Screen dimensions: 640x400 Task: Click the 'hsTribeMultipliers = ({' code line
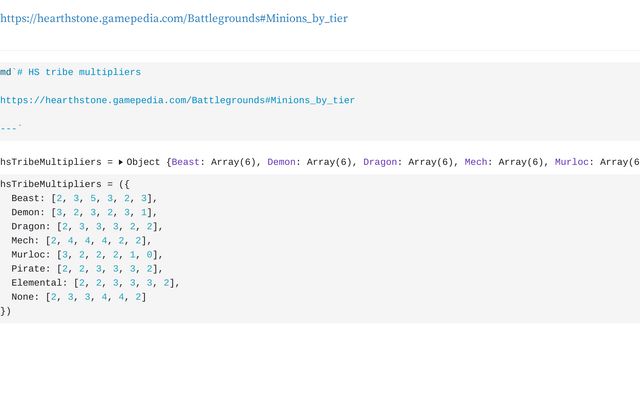click(65, 184)
